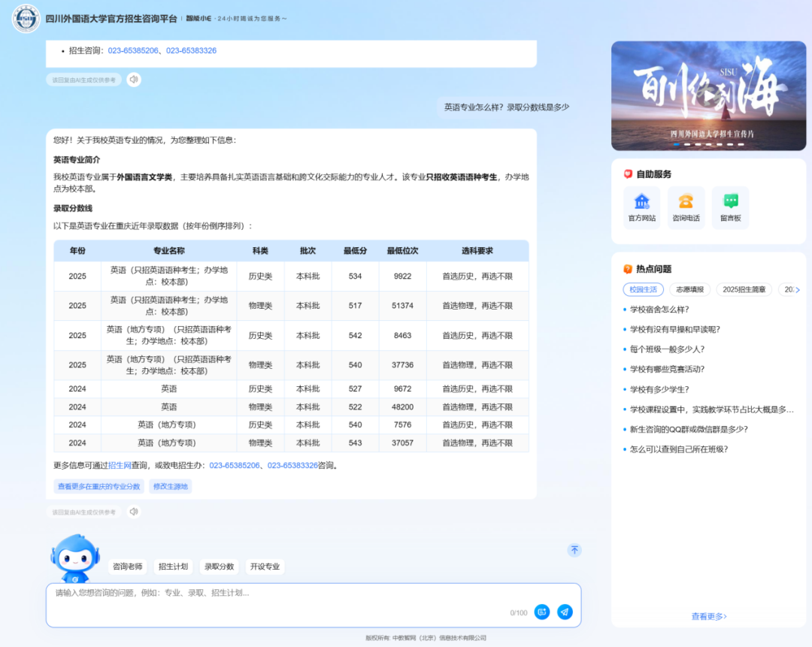Click the 录取分数 quick option button

[219, 567]
